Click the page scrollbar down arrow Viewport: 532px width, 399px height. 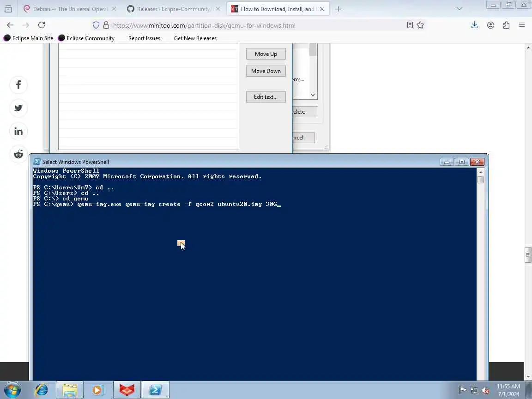click(528, 377)
